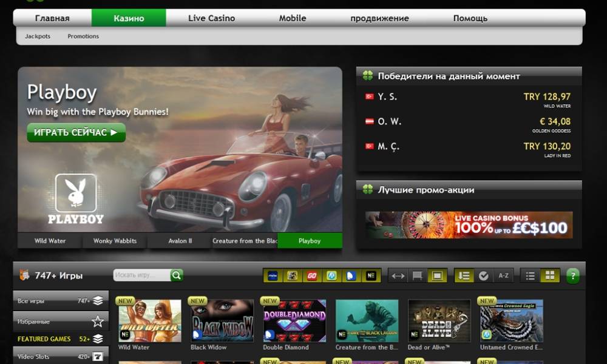This screenshot has width=607, height=364.
Task: Toggle the blue provider logo filter
Action: coord(273,276)
